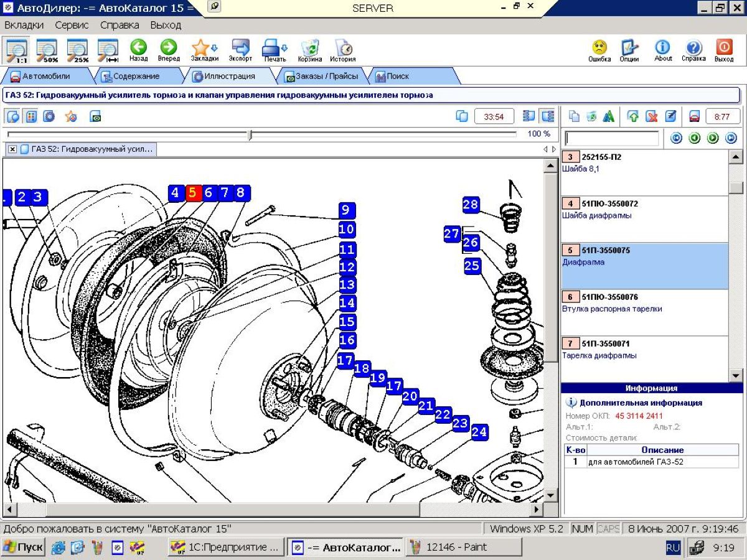Screen dimensions: 747x560
Task: Open the About dialog
Action: tap(663, 50)
